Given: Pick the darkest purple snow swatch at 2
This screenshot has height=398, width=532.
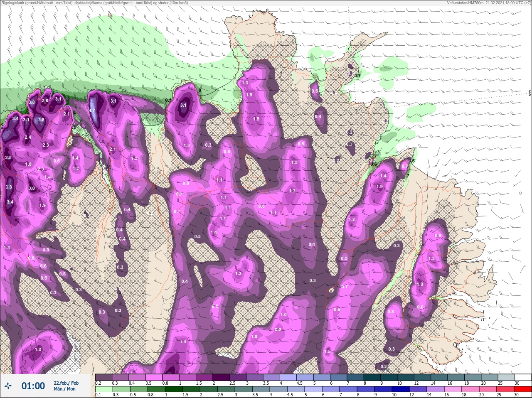Looking at the screenshot, I should point(222,378).
